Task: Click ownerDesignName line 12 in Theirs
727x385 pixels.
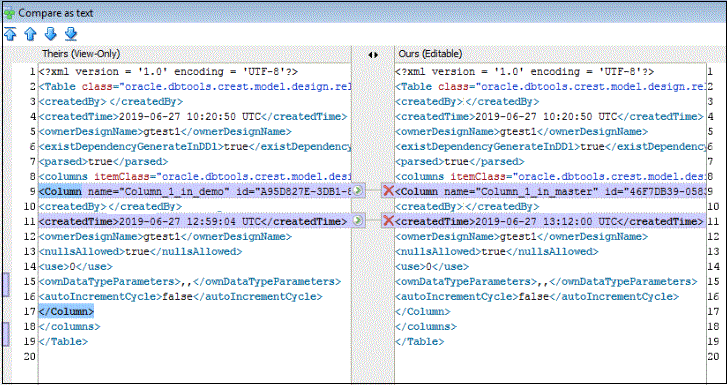Action: [x=165, y=237]
